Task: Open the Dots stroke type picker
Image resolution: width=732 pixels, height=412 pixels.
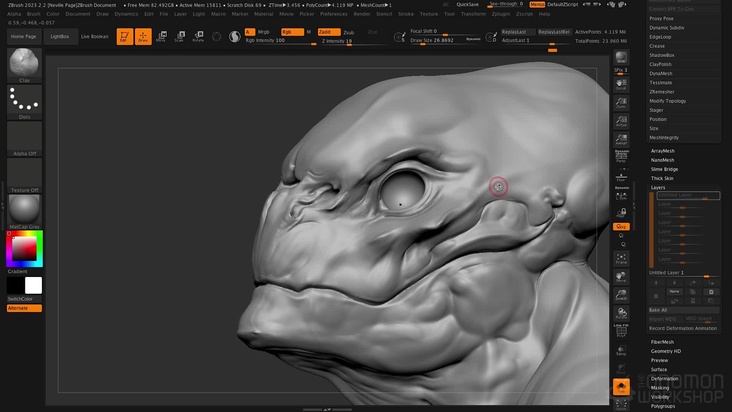Action: pos(24,101)
